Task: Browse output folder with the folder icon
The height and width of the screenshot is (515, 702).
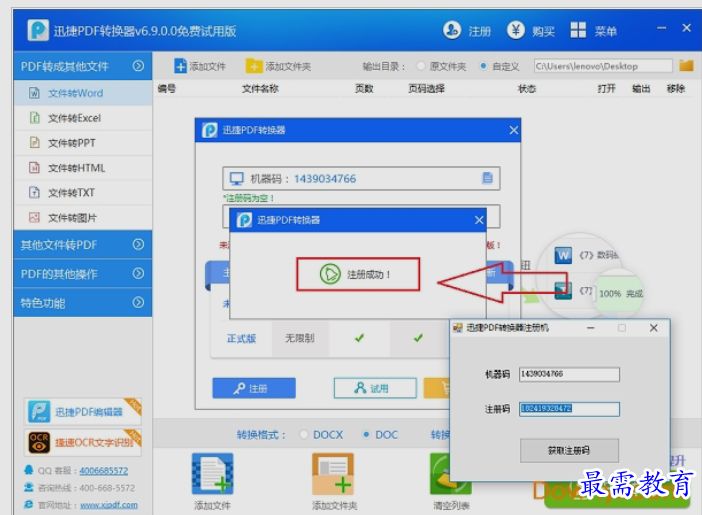Action: 686,66
